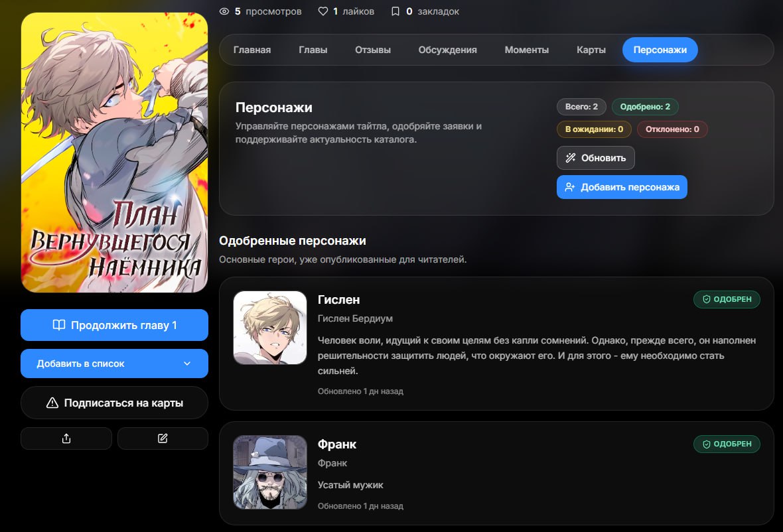Click the Продолжить главу 1 button
The width and height of the screenshot is (783, 532).
point(114,325)
